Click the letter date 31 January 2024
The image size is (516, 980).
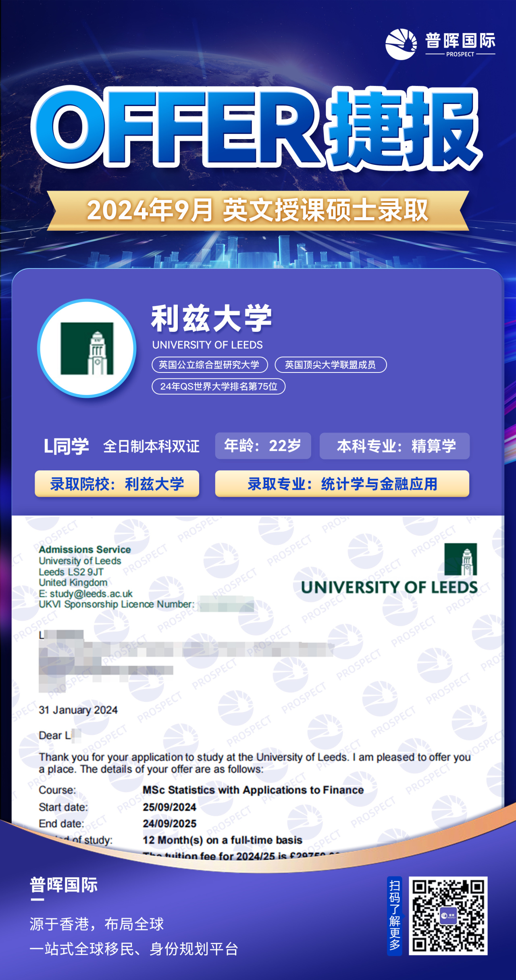pos(78,710)
